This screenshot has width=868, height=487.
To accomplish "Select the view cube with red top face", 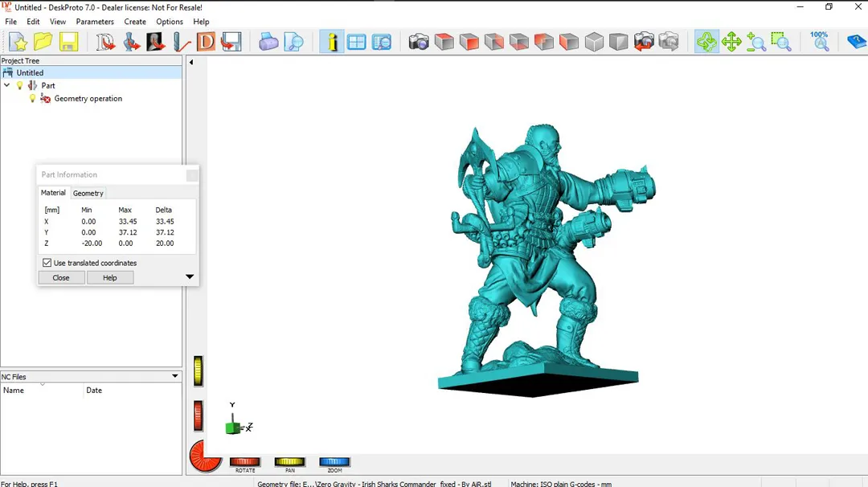I will pos(444,42).
